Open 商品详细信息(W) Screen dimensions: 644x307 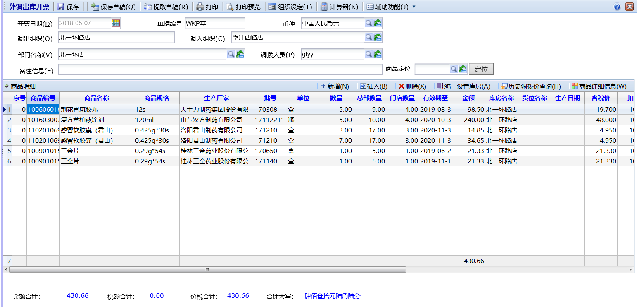click(x=599, y=86)
